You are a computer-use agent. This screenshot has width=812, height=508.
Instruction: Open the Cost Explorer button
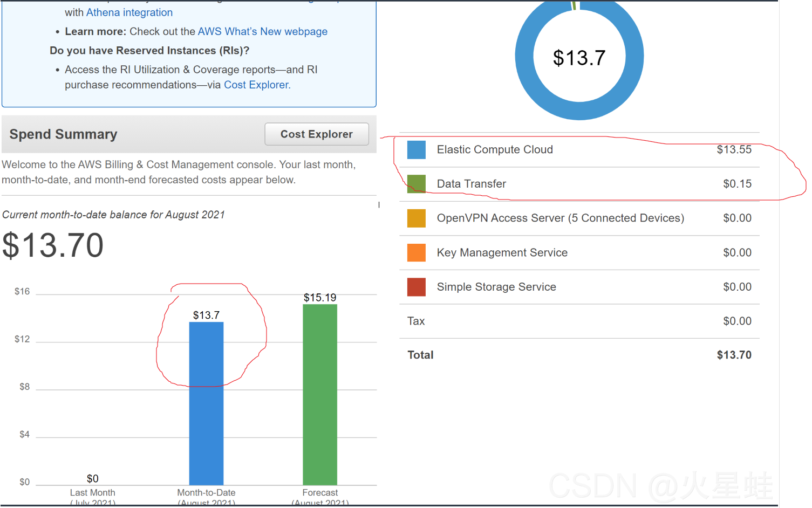coord(317,134)
